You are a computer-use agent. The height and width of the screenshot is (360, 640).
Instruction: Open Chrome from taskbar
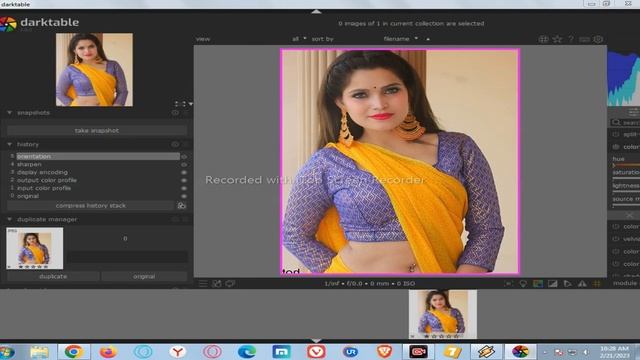74,352
